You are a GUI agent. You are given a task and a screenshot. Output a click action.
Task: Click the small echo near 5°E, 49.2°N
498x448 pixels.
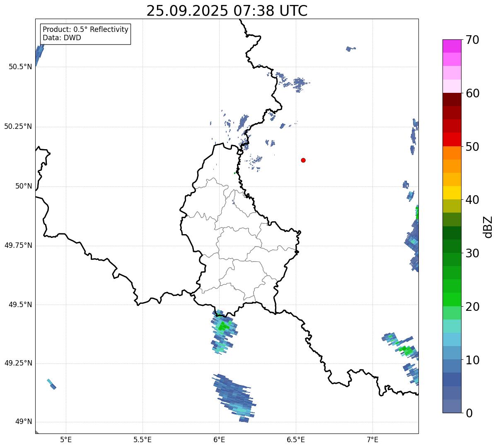[51, 384]
